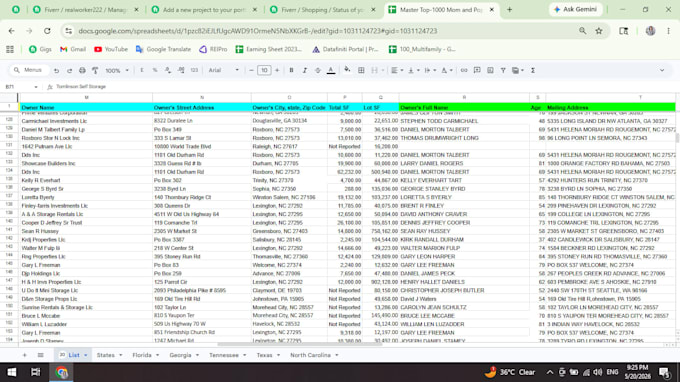Add a new sheet plus button
This screenshot has width=680, height=382.
tap(24, 355)
